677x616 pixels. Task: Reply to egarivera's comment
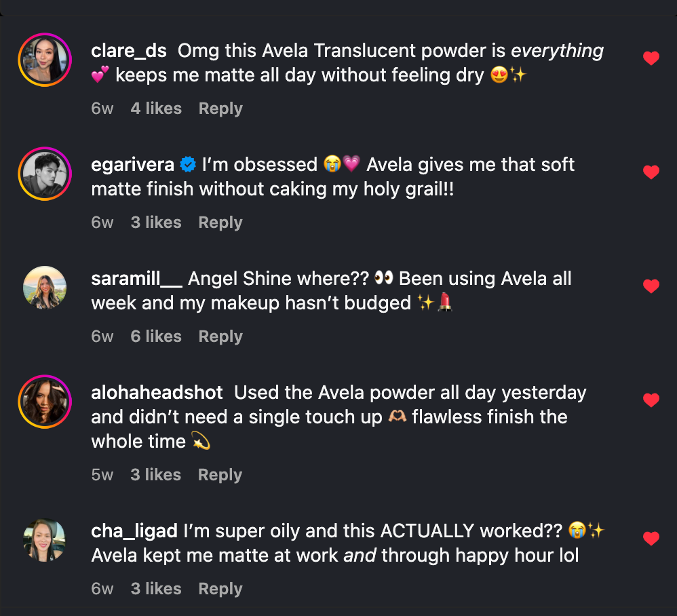[220, 222]
